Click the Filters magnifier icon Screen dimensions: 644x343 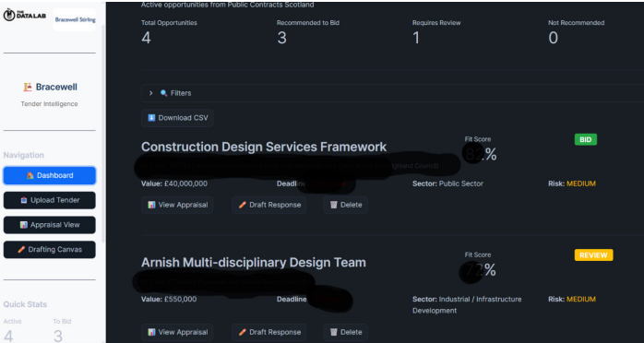[163, 93]
